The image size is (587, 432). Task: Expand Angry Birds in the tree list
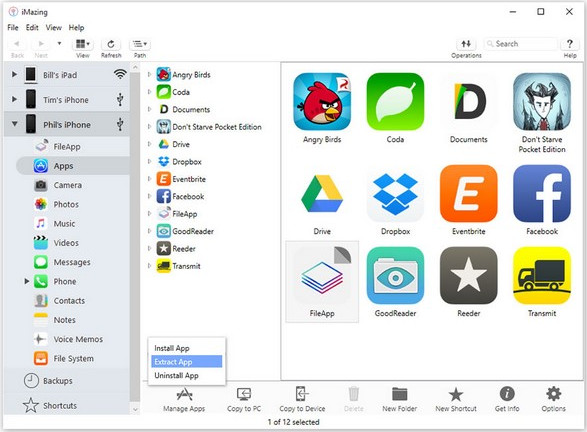click(149, 74)
